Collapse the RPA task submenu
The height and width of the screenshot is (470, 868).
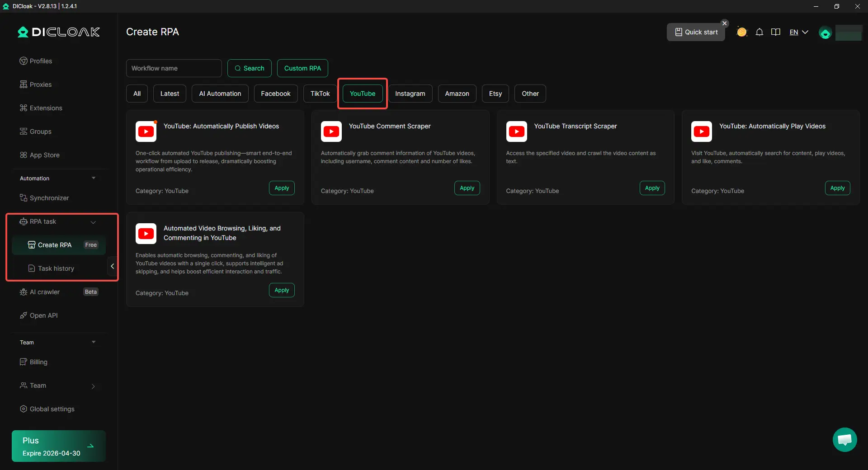[x=93, y=222]
